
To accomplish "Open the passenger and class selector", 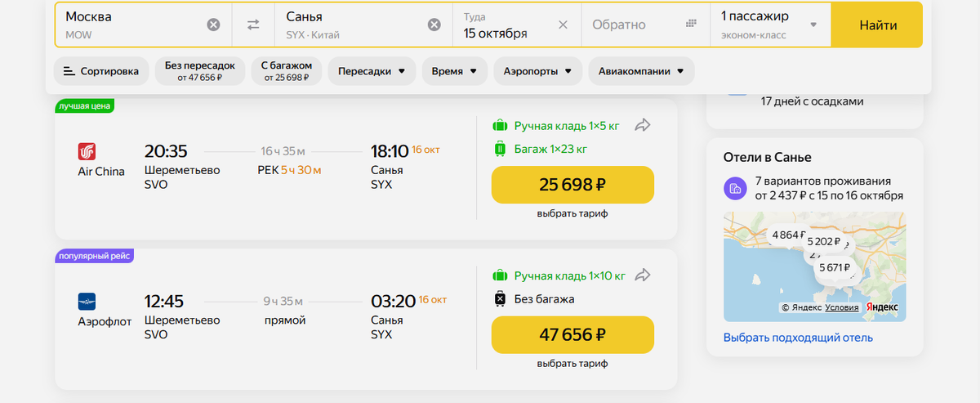I will coord(768,25).
